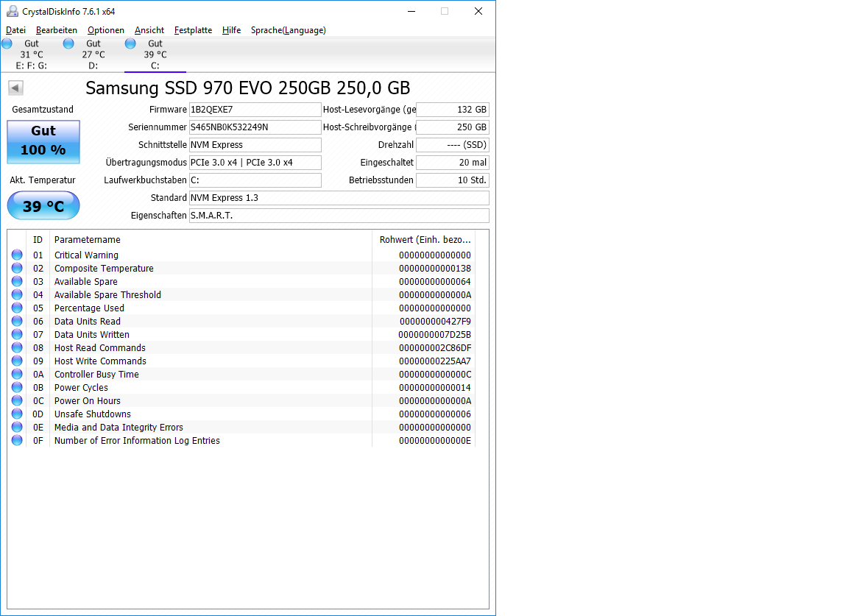Click the raw value 000000000427F9

point(435,322)
